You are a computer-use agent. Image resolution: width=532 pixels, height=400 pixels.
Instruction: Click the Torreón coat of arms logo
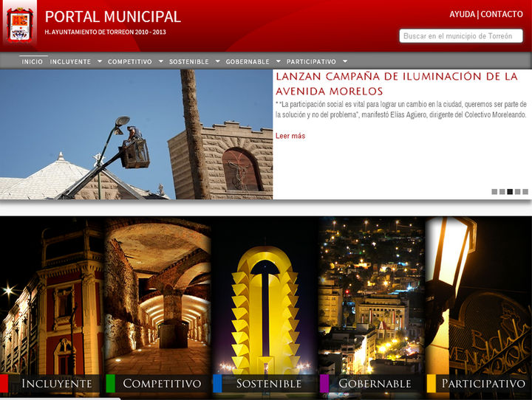[x=19, y=26]
